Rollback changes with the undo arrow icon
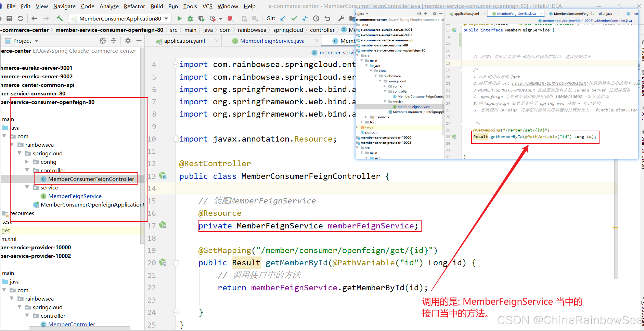 pyautogui.click(x=327, y=18)
